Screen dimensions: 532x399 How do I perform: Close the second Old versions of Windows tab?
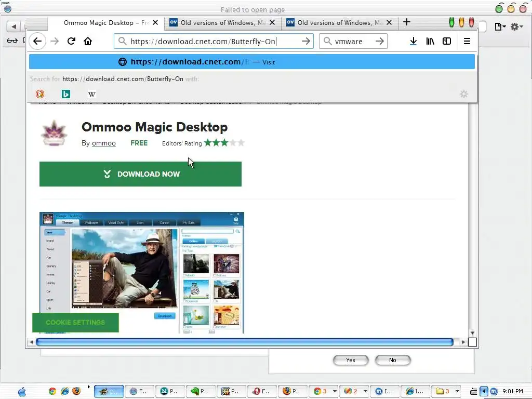point(272,22)
